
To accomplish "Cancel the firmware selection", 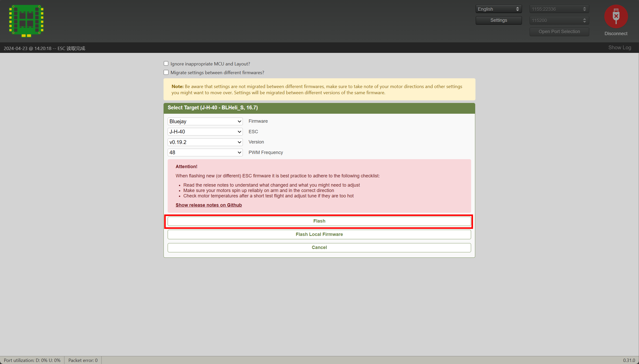I will 319,247.
